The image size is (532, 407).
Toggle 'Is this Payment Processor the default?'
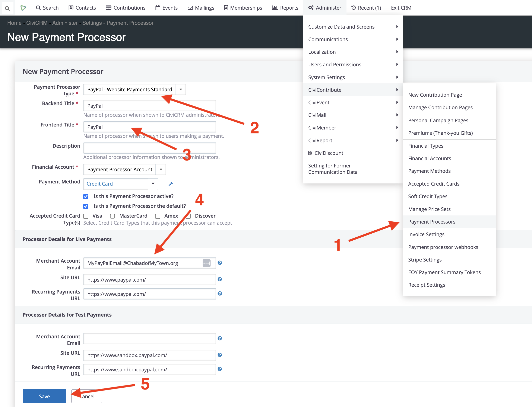tap(86, 206)
